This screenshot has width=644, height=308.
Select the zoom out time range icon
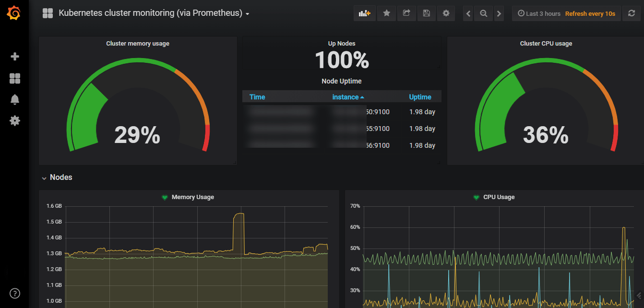click(483, 13)
